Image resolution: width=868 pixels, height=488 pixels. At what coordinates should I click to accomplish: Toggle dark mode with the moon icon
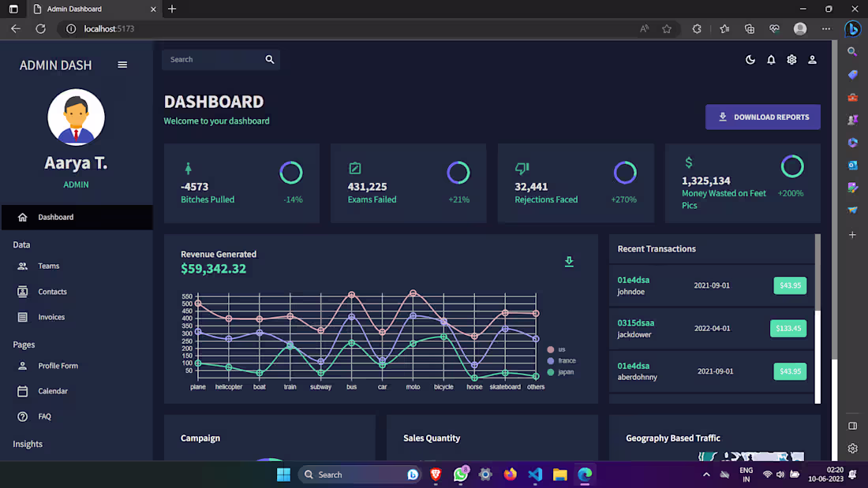750,59
